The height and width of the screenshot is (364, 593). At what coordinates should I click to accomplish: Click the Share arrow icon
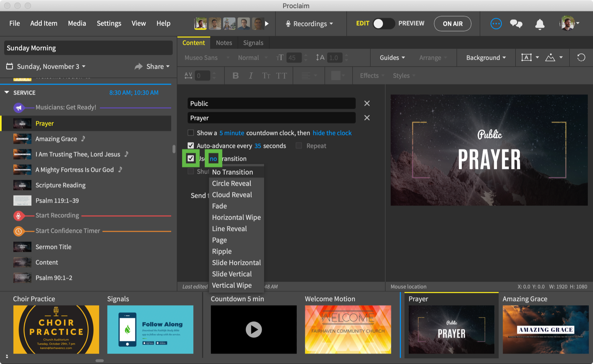pyautogui.click(x=138, y=66)
